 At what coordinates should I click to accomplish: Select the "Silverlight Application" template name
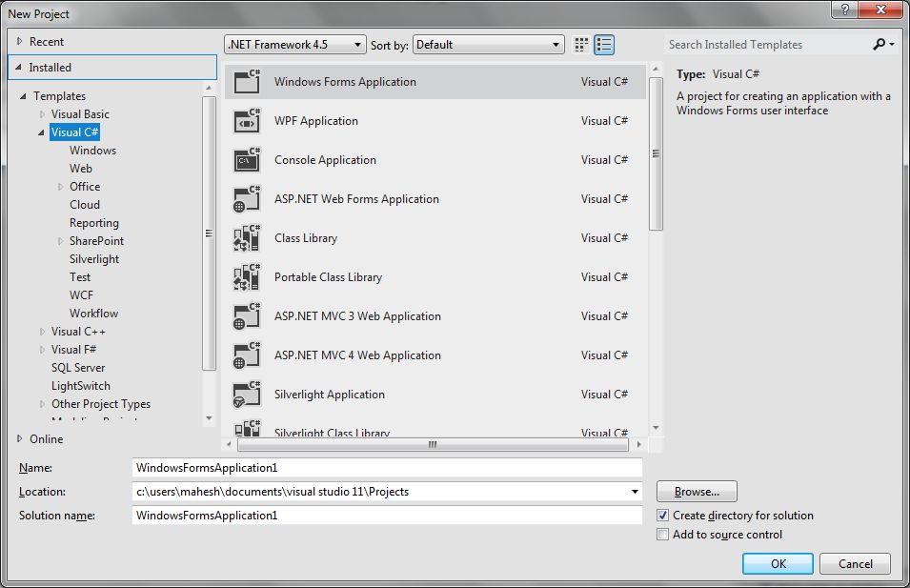[x=329, y=395]
